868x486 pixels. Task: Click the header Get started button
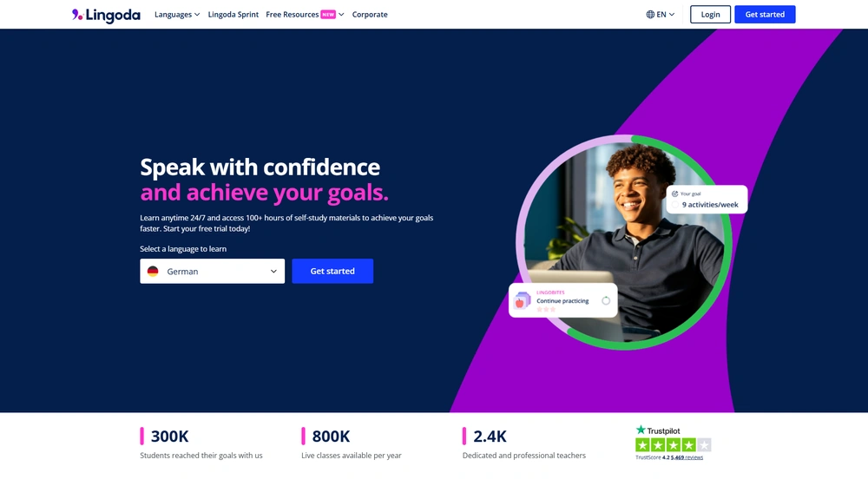[x=765, y=15]
